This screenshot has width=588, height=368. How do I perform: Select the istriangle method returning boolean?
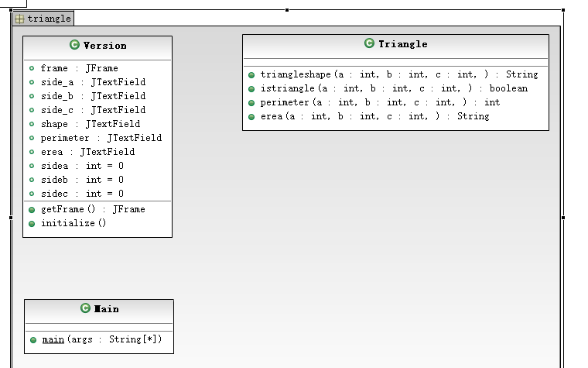(x=394, y=88)
